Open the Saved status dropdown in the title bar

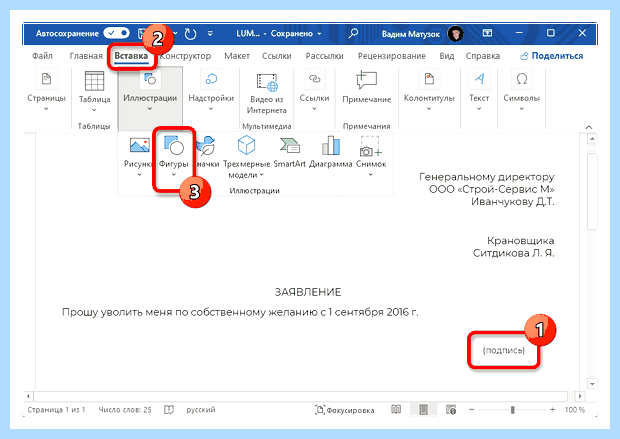coord(296,34)
